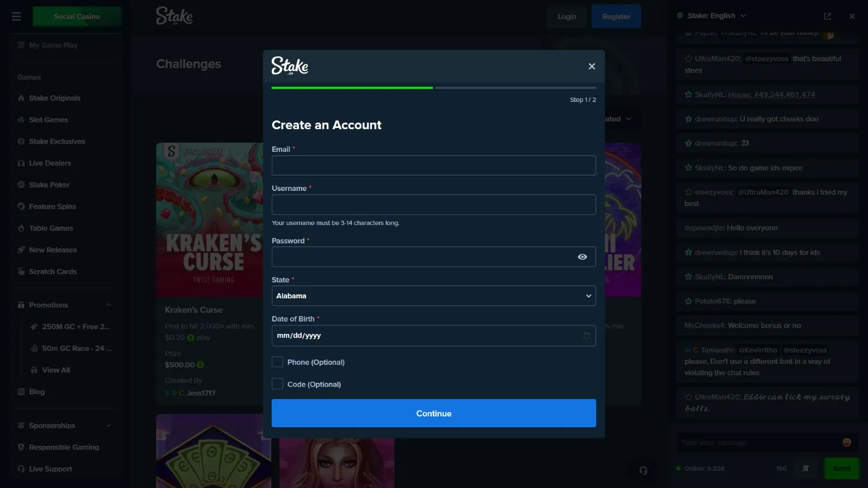Click the Stake logo in header
The width and height of the screenshot is (868, 488).
pyautogui.click(x=174, y=16)
